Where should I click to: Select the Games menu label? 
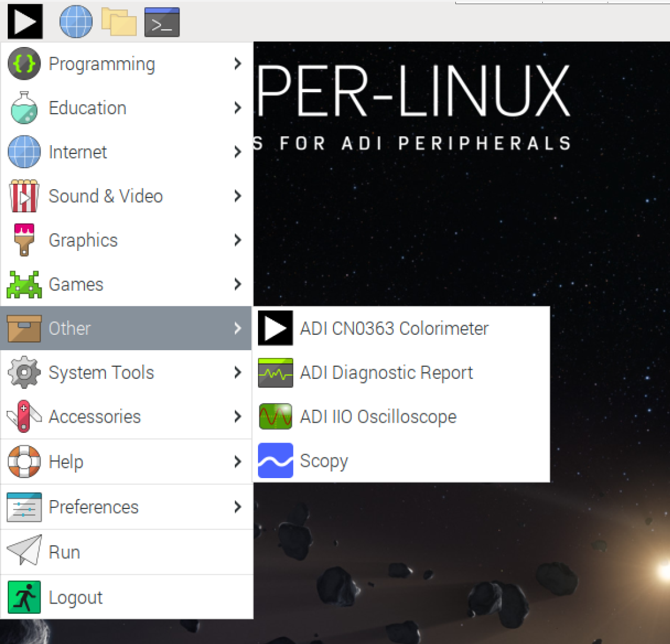point(76,285)
